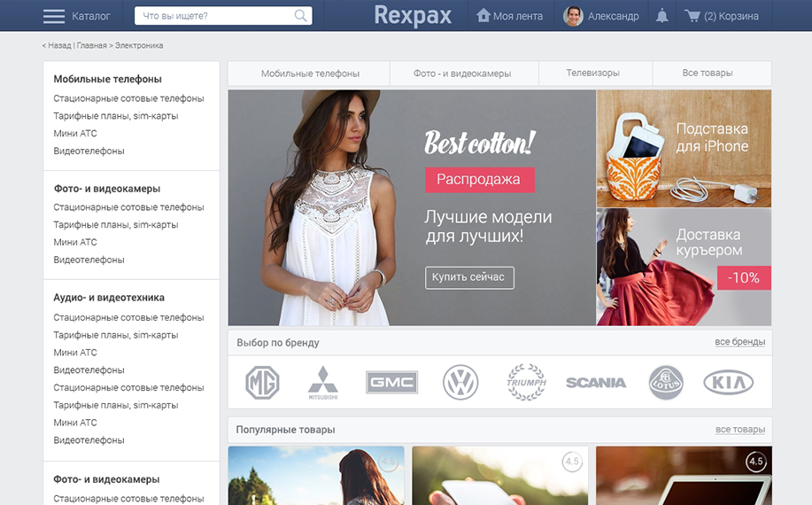Click the Электроника breadcrumb
This screenshot has width=812, height=505.
(x=139, y=45)
